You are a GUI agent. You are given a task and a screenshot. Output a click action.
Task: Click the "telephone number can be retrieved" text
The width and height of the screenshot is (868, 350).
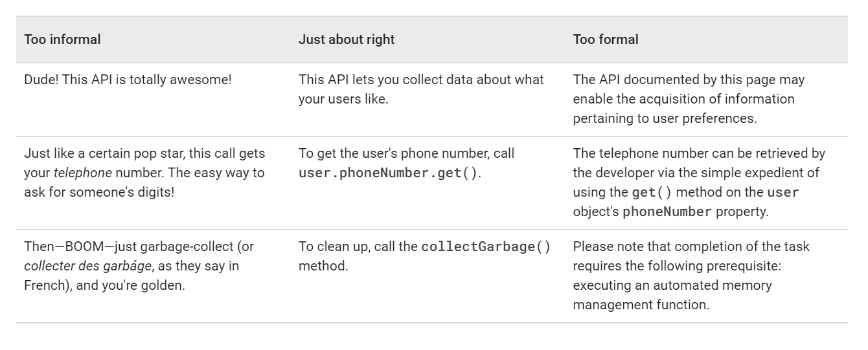(x=699, y=154)
